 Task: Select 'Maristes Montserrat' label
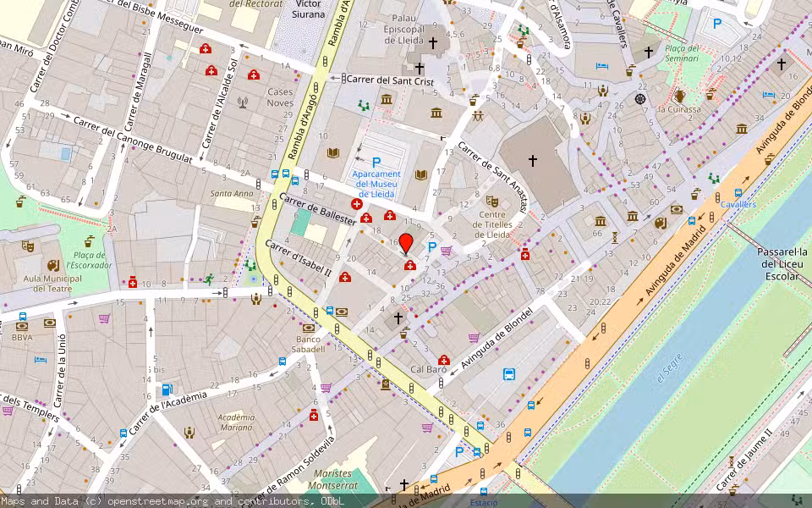[332, 479]
